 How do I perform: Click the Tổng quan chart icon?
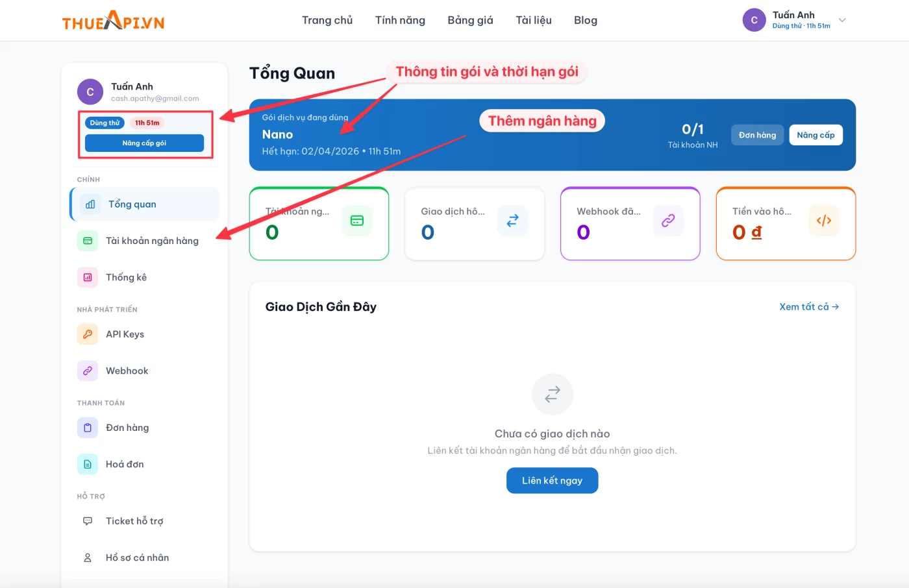(90, 204)
